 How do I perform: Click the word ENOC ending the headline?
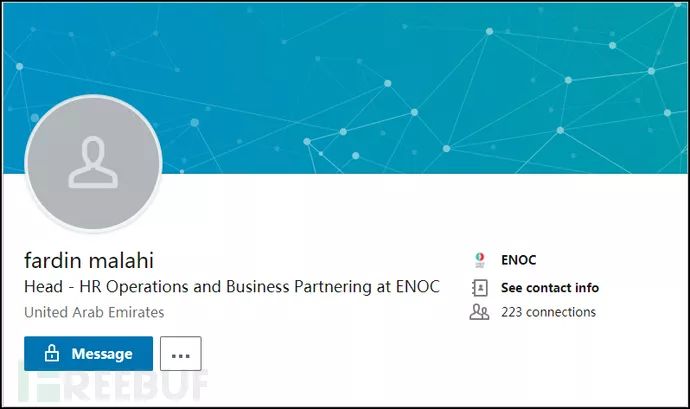(x=416, y=287)
